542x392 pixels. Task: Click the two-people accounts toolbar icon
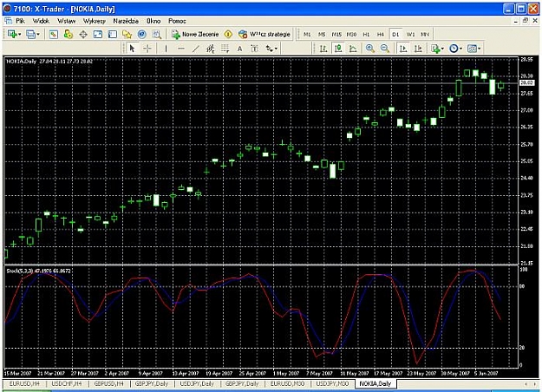coord(69,34)
